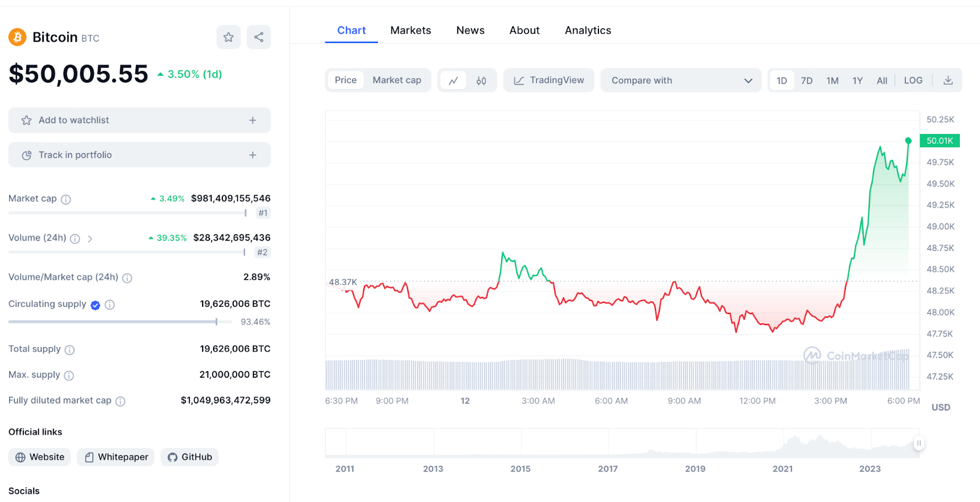
Task: Click the historical range overview chart
Action: 622,443
